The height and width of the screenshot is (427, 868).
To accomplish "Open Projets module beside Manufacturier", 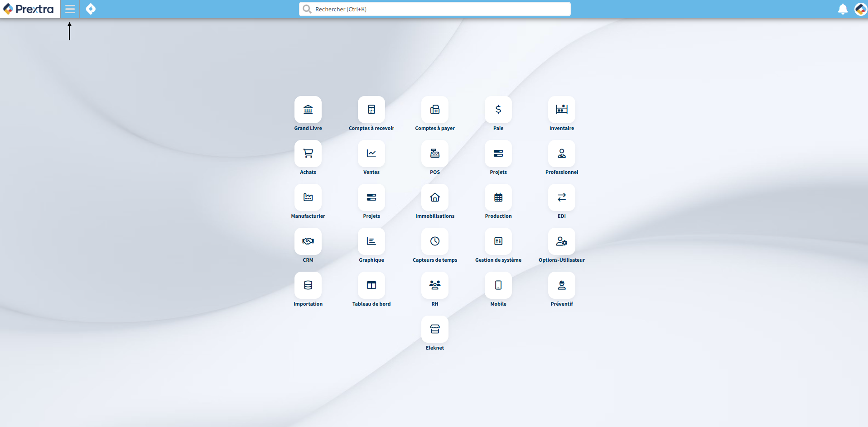I will tap(371, 197).
